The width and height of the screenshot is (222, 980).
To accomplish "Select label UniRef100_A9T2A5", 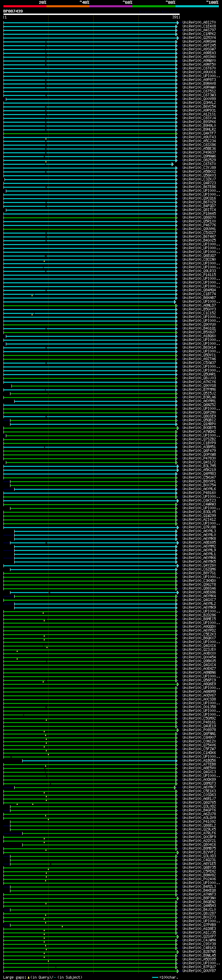I will click(x=199, y=45).
